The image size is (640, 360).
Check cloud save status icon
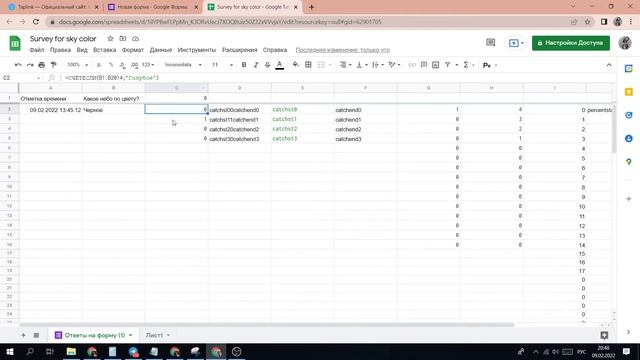[136, 38]
